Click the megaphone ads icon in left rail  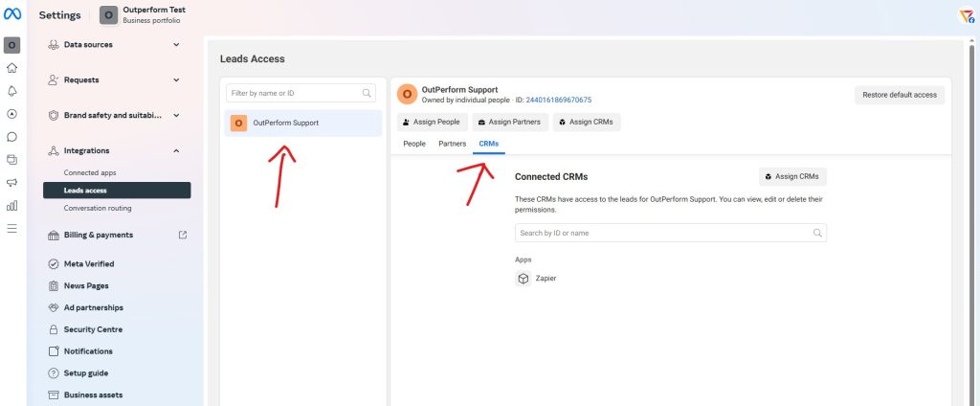pos(12,182)
